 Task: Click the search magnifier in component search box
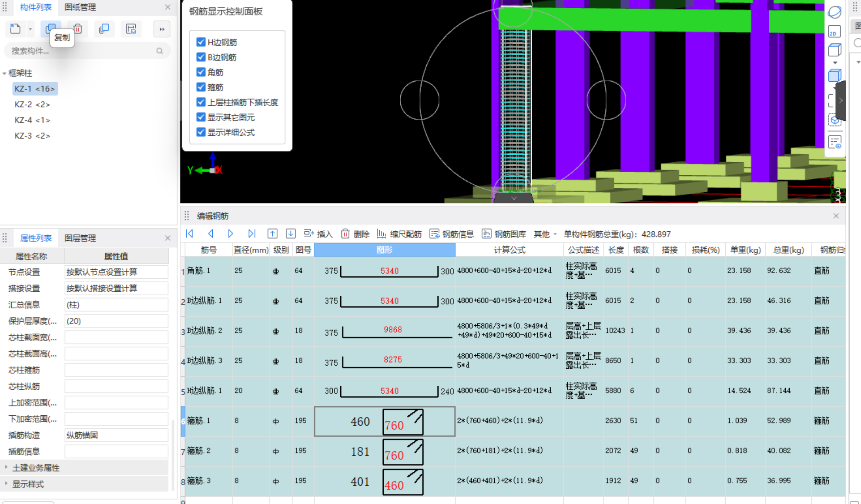pos(160,51)
